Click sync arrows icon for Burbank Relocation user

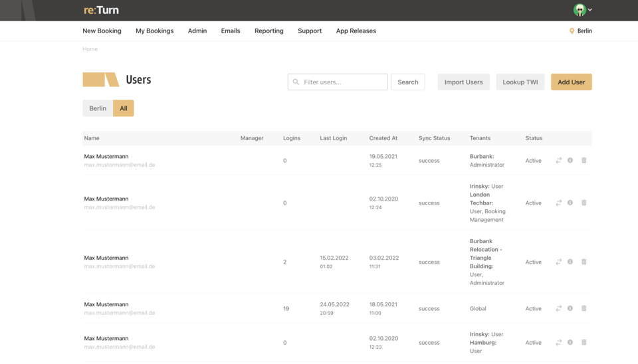[558, 262]
